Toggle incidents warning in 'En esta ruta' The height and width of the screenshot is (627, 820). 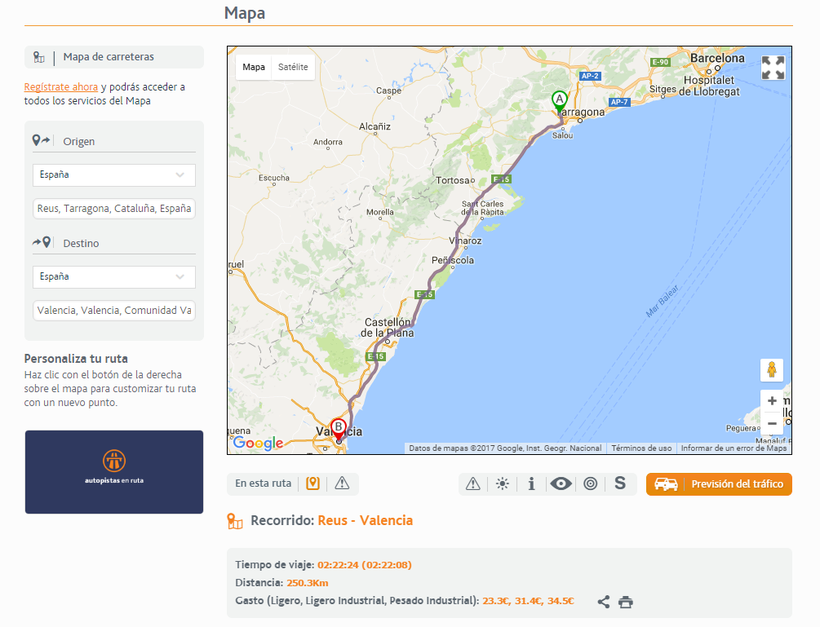[x=342, y=484]
